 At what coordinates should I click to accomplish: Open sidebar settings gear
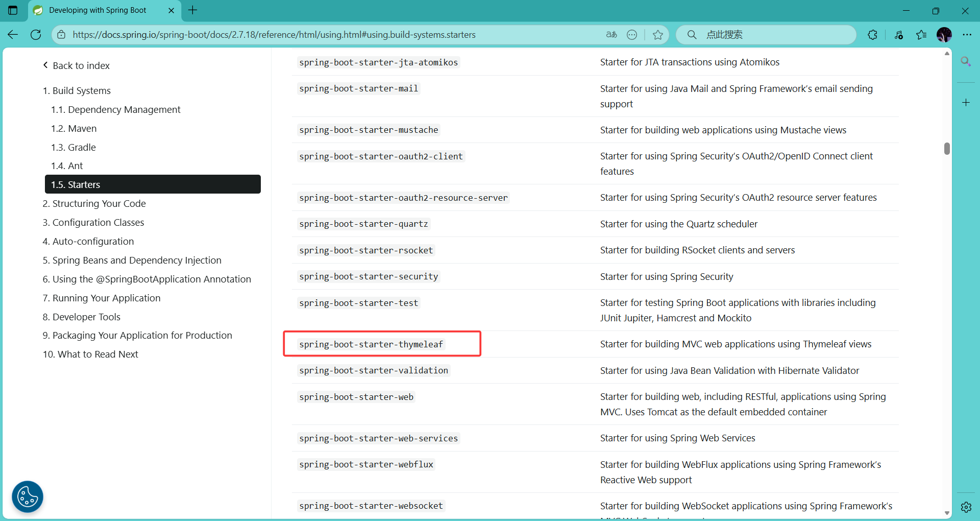coord(966,507)
